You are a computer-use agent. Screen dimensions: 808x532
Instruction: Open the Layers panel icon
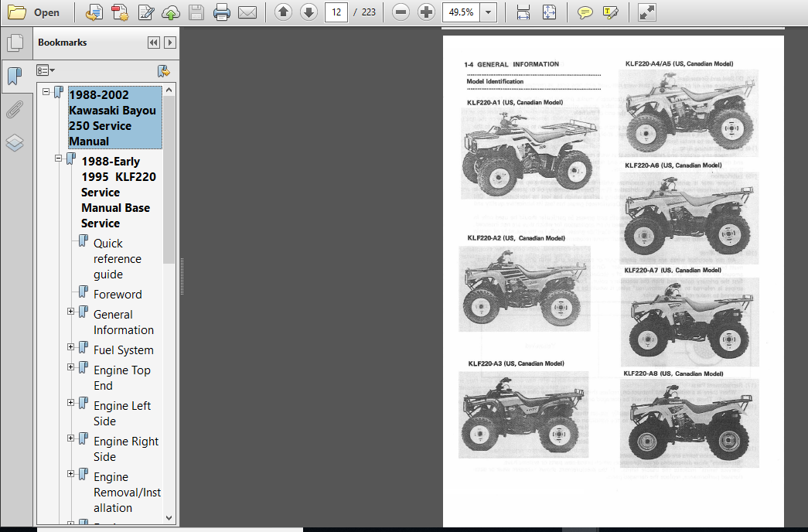click(x=15, y=142)
